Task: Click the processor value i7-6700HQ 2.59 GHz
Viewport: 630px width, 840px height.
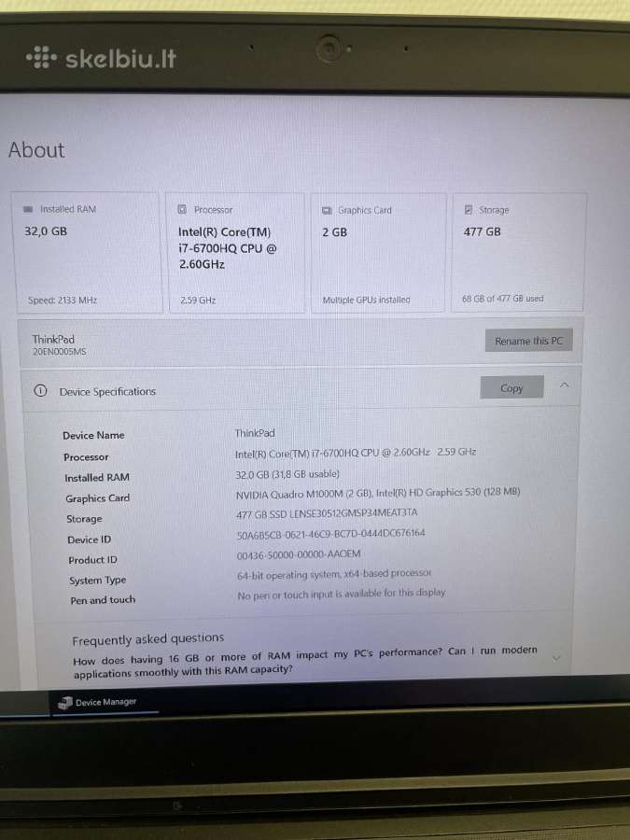Action: (356, 453)
